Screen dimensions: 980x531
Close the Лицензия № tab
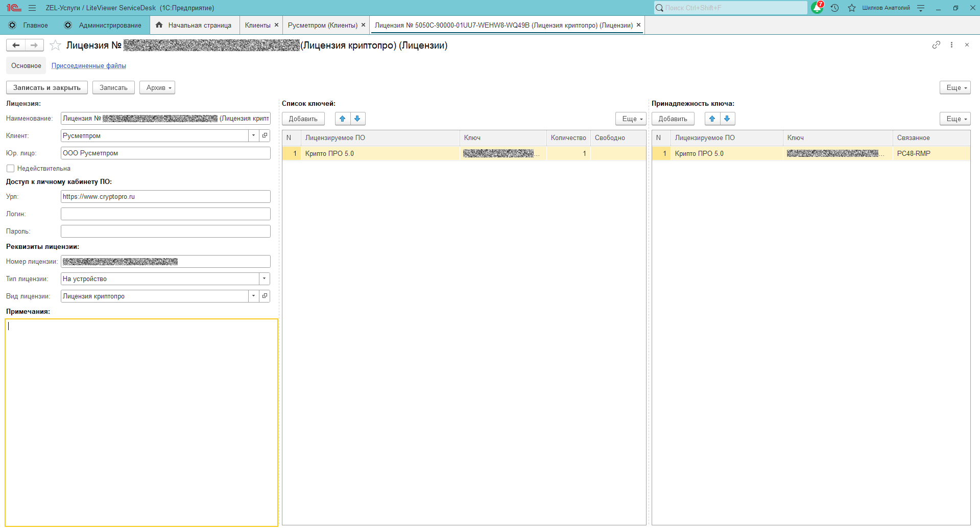[x=638, y=25]
